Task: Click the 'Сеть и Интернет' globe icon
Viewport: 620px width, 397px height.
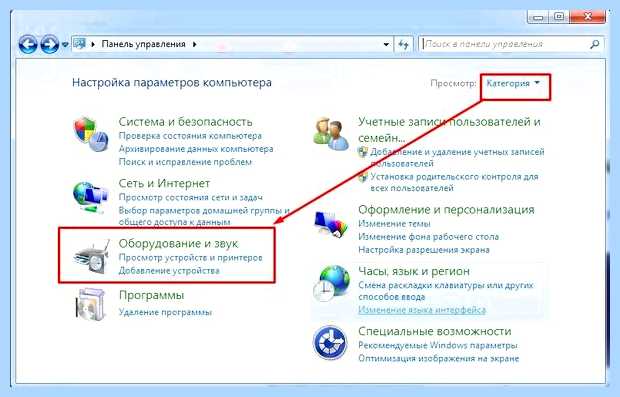Action: 91,197
